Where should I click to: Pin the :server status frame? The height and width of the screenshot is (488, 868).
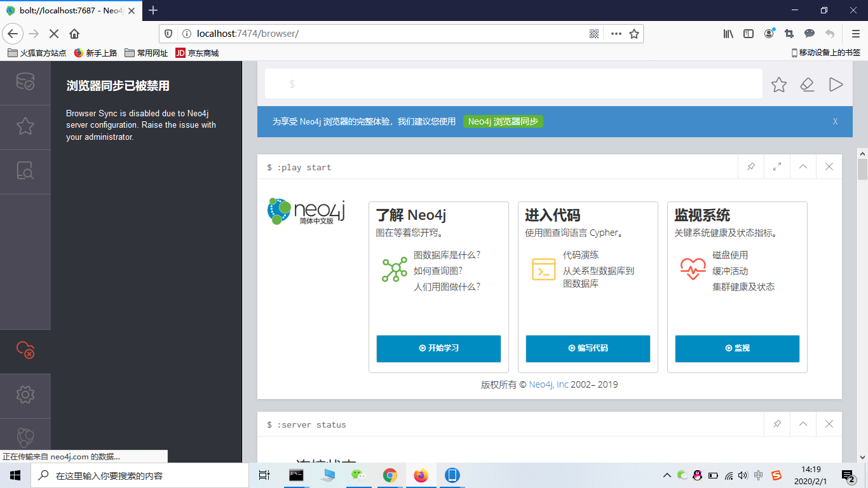(x=777, y=424)
